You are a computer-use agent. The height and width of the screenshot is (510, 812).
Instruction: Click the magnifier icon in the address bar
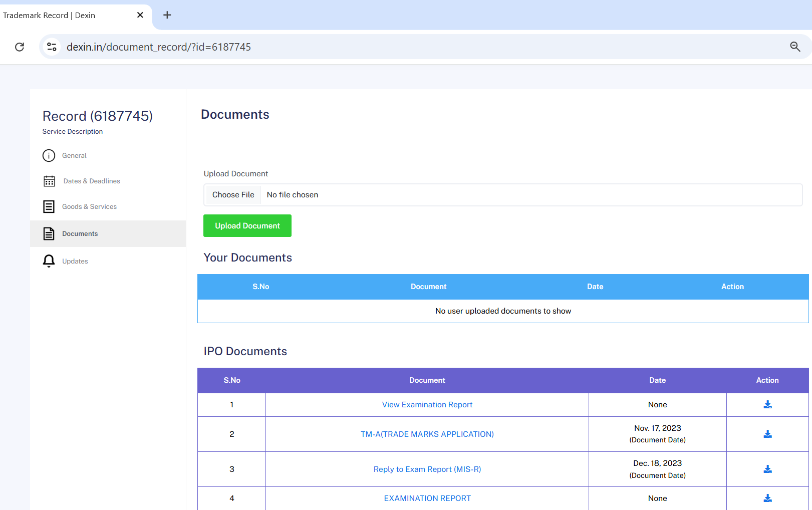click(795, 47)
